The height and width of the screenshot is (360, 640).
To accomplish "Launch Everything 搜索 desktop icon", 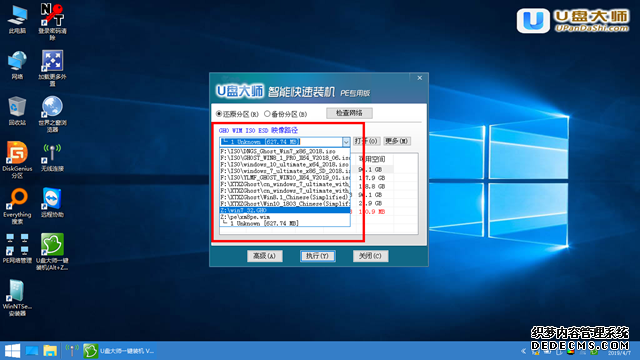I will click(x=17, y=206).
